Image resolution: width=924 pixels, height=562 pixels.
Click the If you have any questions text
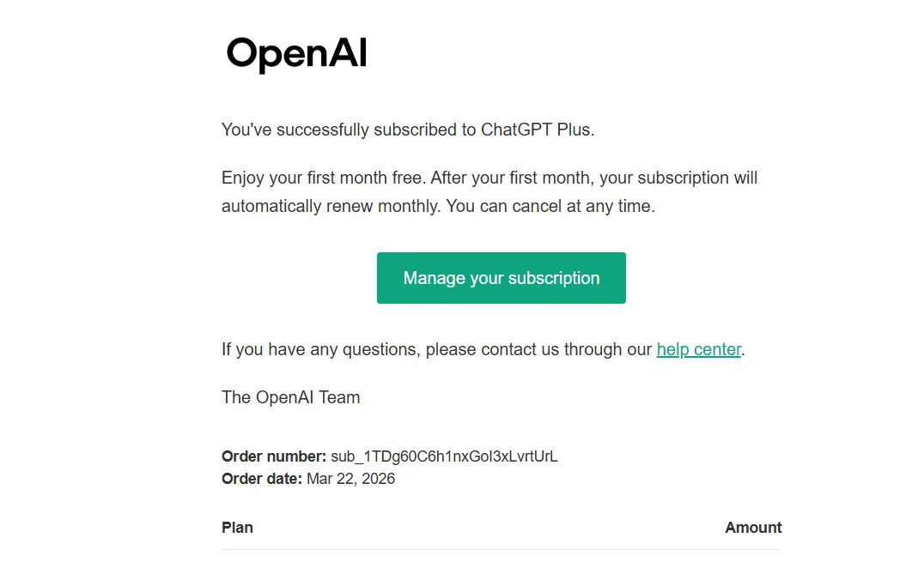320,349
